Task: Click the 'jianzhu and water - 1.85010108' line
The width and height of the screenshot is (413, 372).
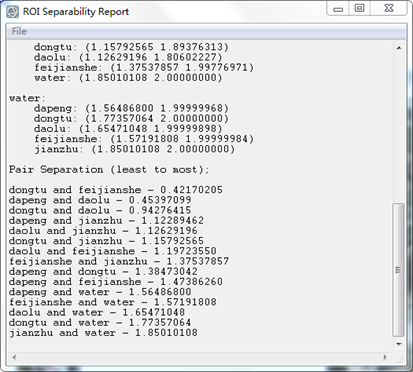Action: click(103, 333)
